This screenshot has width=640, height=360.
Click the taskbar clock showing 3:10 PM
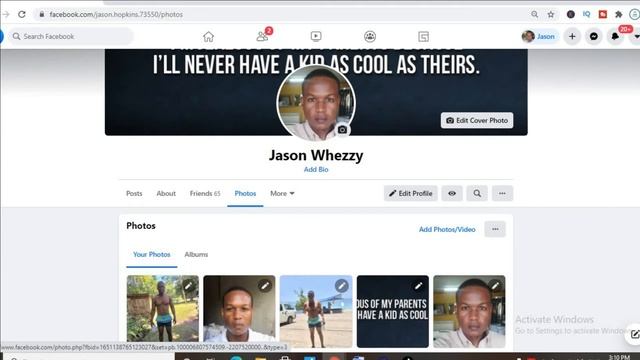tap(619, 357)
